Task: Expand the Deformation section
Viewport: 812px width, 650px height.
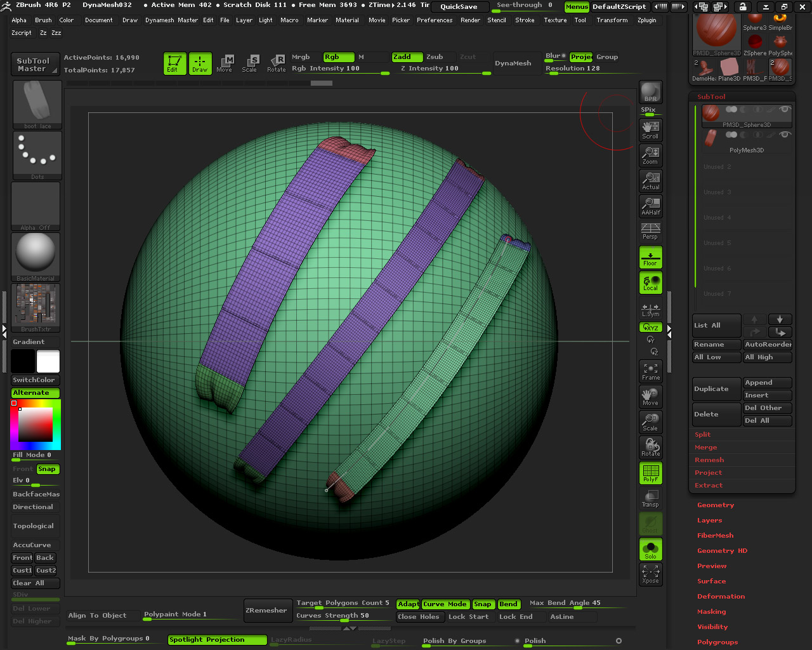Action: click(721, 596)
